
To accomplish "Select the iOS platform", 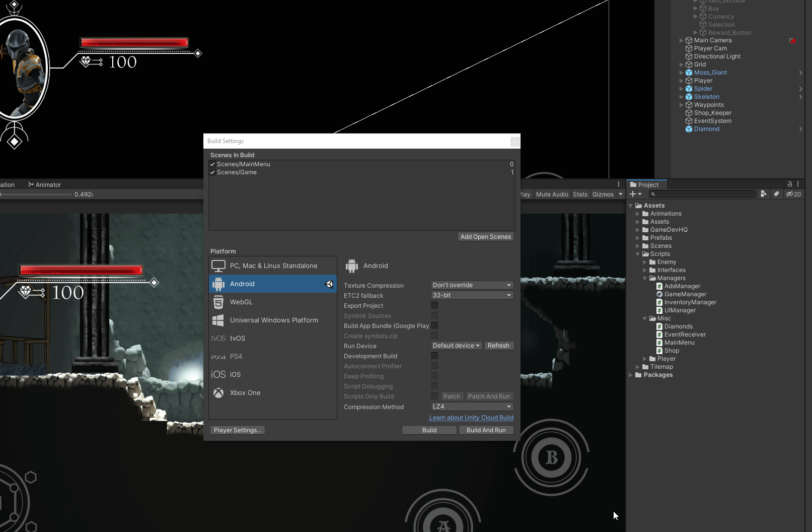I will 273,374.
